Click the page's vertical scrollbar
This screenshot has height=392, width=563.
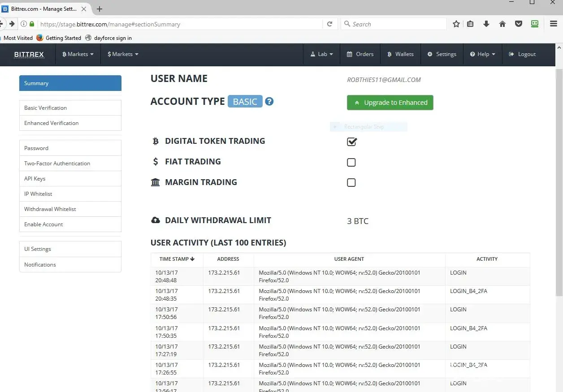coord(559,179)
